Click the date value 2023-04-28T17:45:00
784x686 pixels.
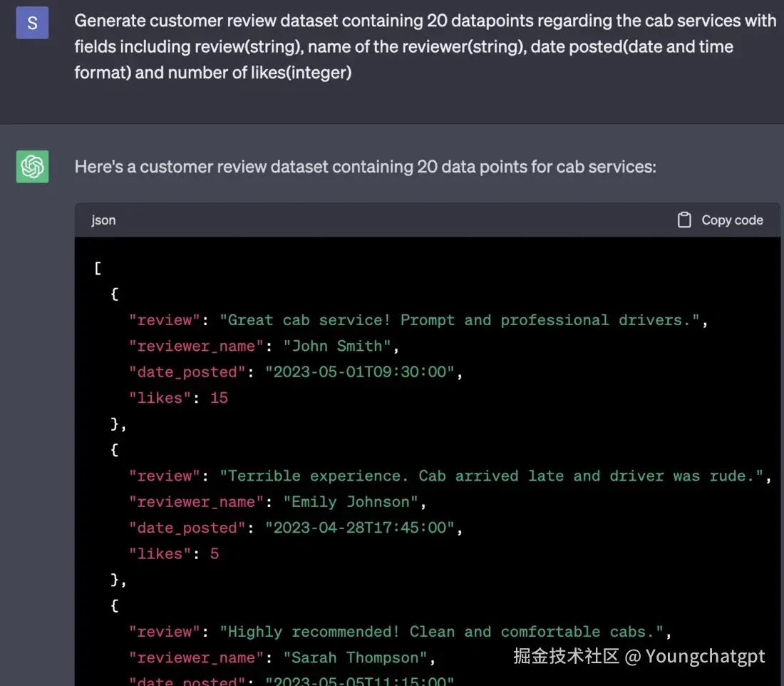click(x=360, y=528)
